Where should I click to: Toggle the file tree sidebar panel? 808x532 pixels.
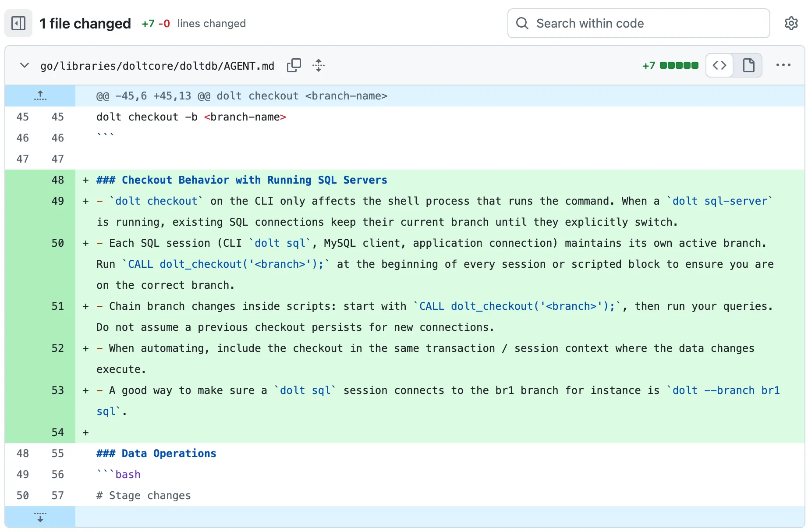(x=18, y=23)
